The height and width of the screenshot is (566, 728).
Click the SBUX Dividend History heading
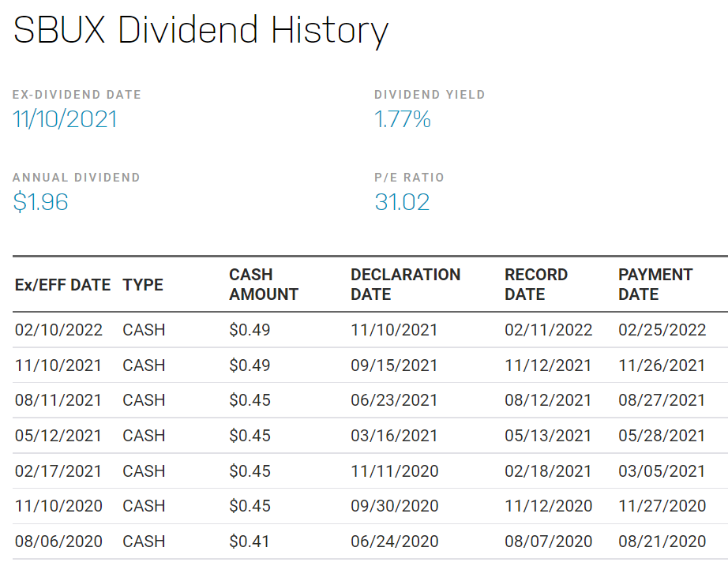[x=201, y=31]
